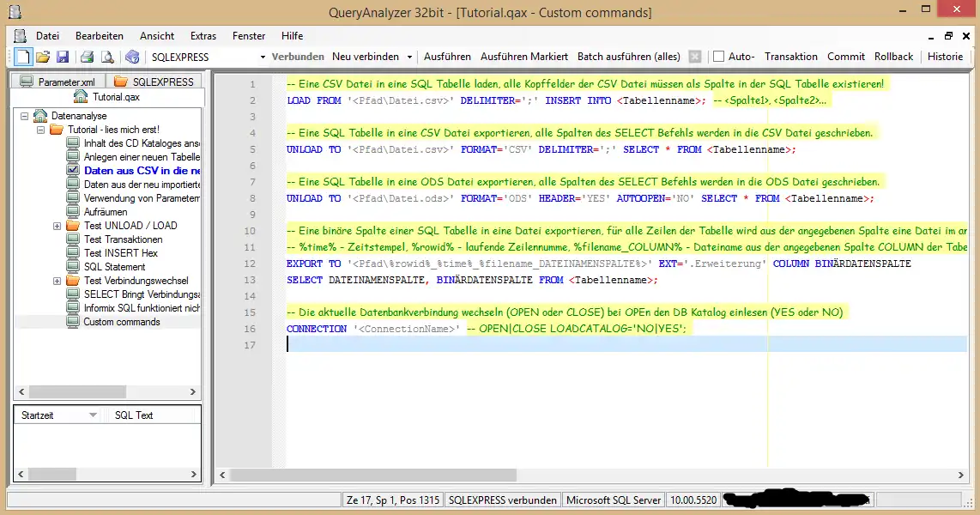This screenshot has width=980, height=515.
Task: Restore the inner document window
Action: point(948,36)
